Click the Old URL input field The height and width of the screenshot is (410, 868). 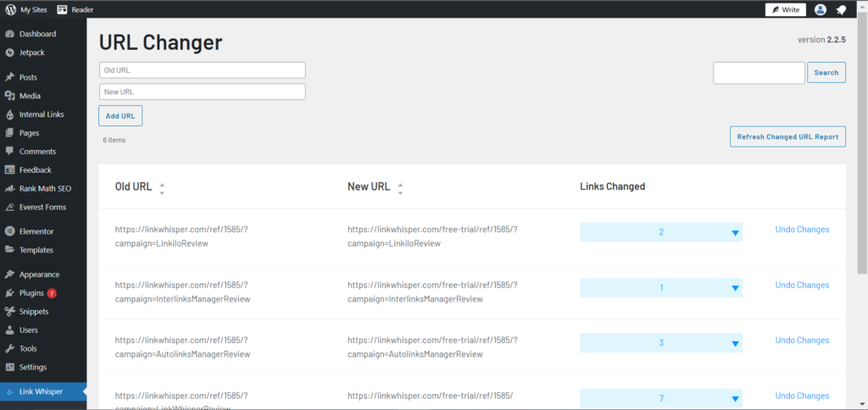(202, 70)
